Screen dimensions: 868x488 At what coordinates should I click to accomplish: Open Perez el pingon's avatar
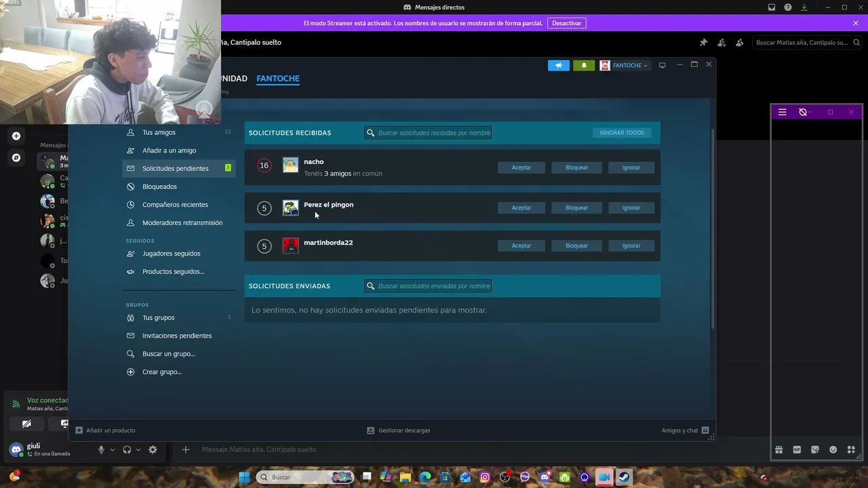(x=290, y=208)
